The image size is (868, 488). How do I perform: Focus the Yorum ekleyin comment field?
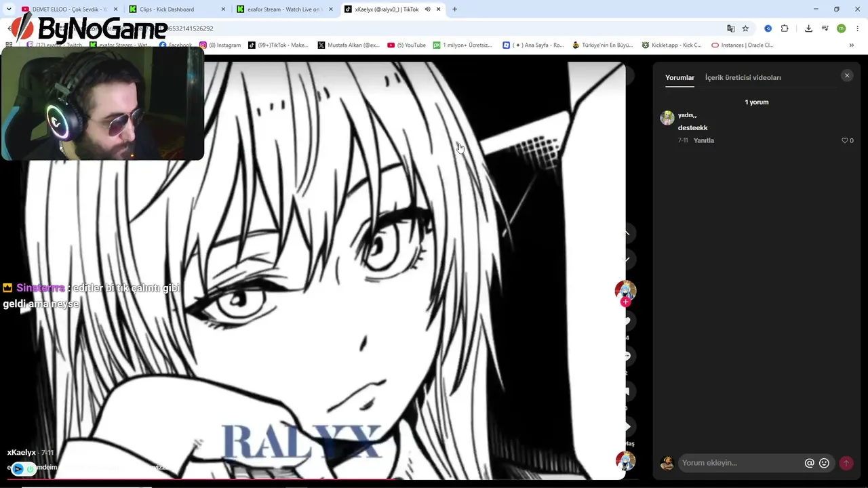coord(741,463)
